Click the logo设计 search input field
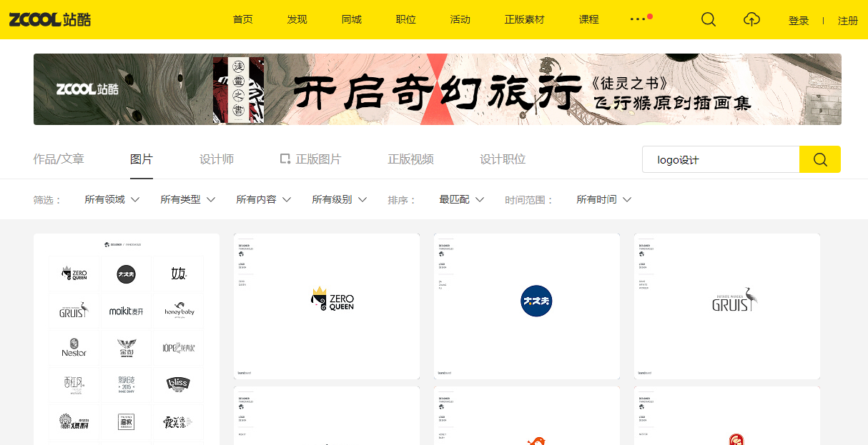 tap(721, 159)
